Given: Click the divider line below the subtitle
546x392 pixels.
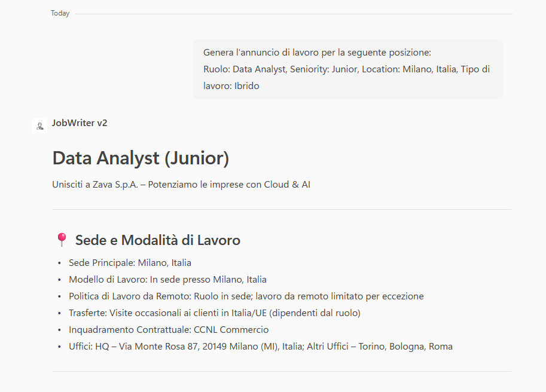Looking at the screenshot, I should click(x=282, y=209).
